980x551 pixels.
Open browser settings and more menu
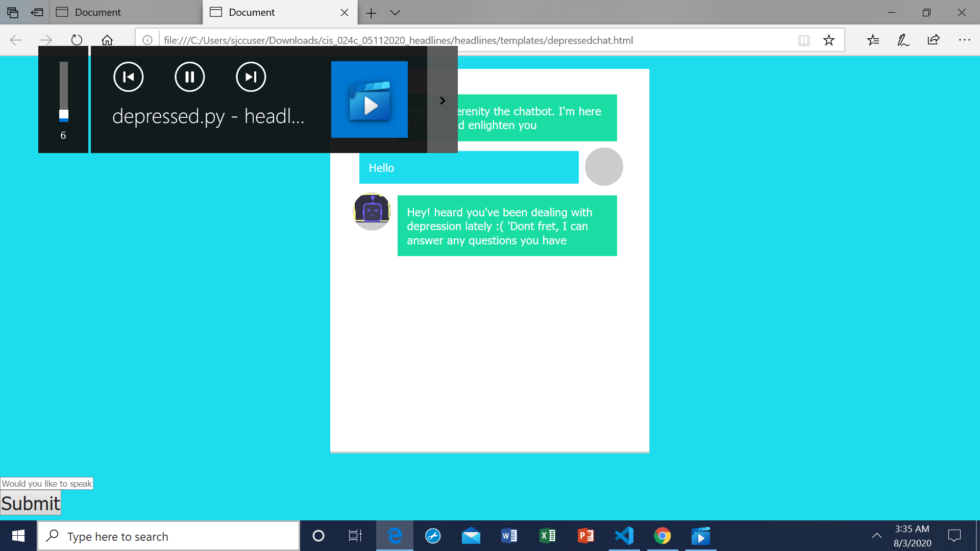(x=964, y=40)
